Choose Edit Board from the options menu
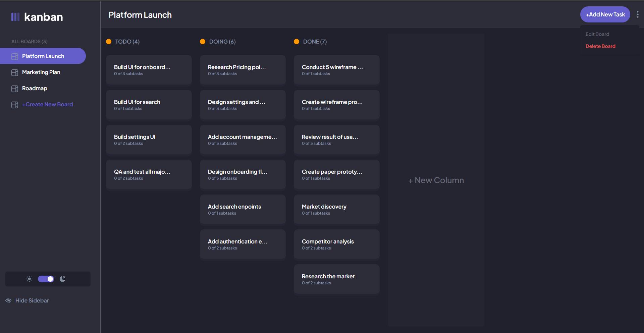The image size is (644, 333). (597, 34)
